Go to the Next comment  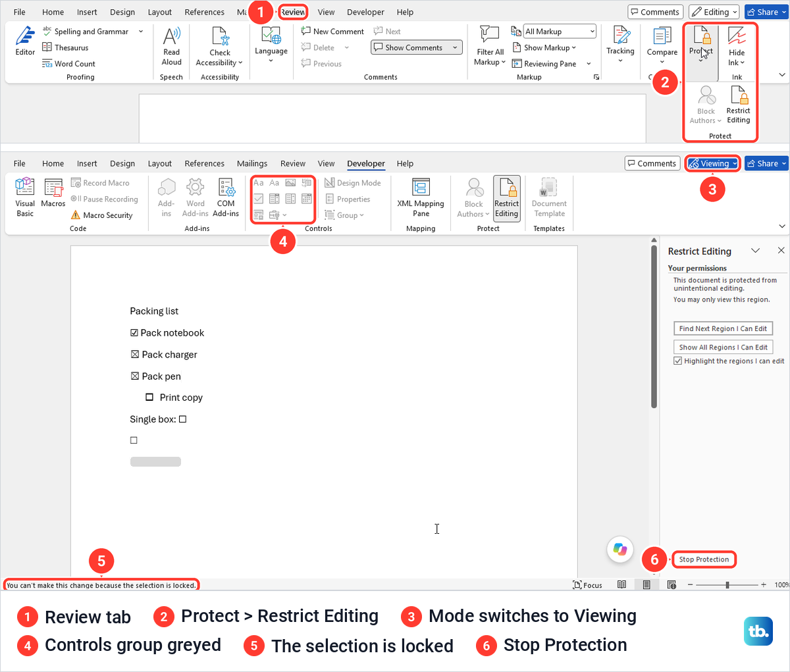(387, 31)
